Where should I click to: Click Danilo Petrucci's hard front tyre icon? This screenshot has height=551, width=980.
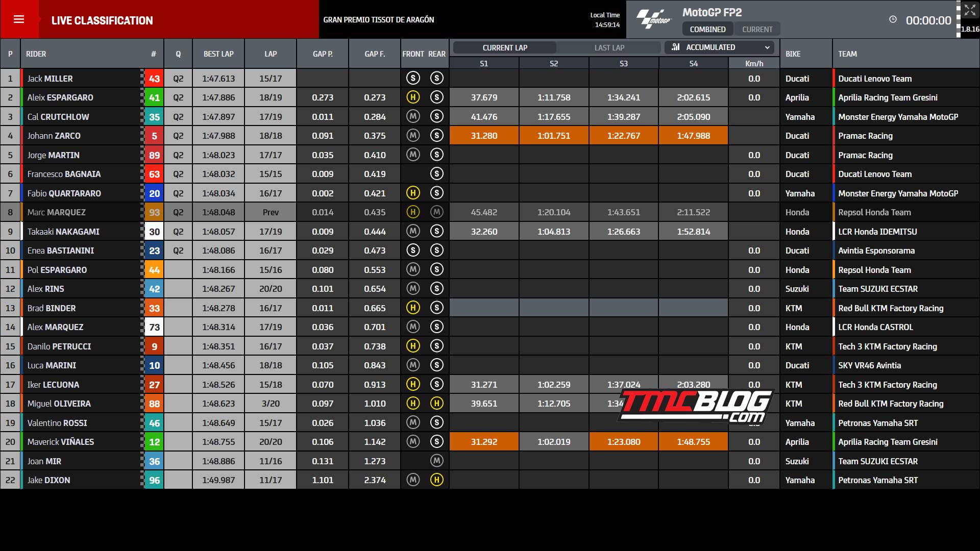coord(413,346)
